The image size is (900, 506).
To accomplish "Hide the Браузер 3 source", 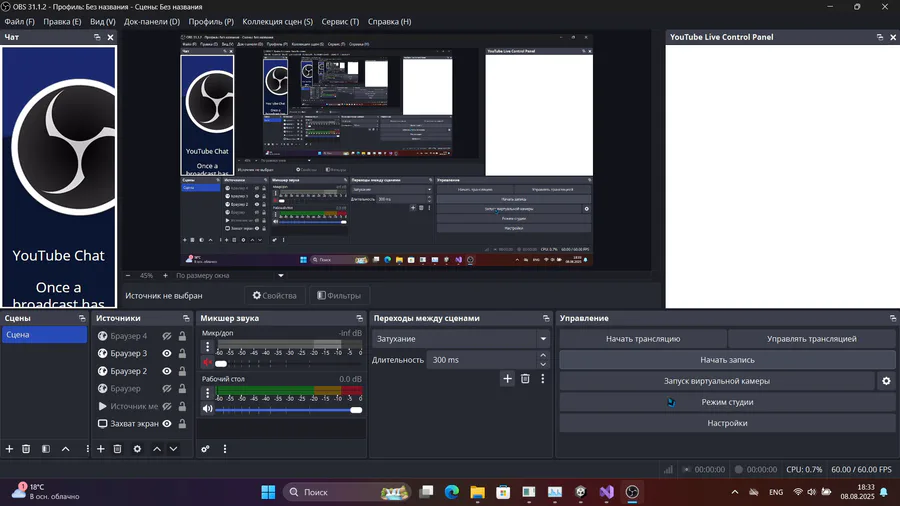I will point(166,353).
